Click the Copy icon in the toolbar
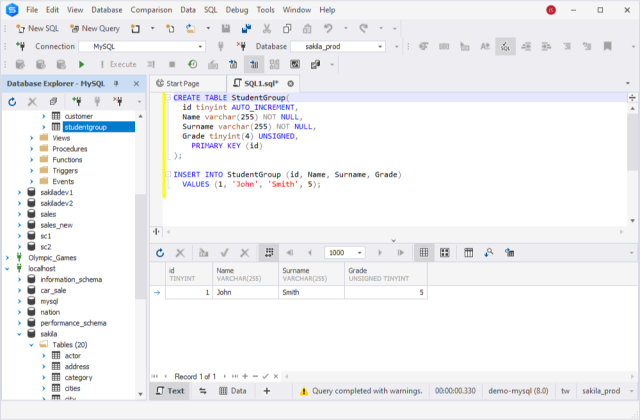This screenshot has height=420, width=640. [287, 29]
